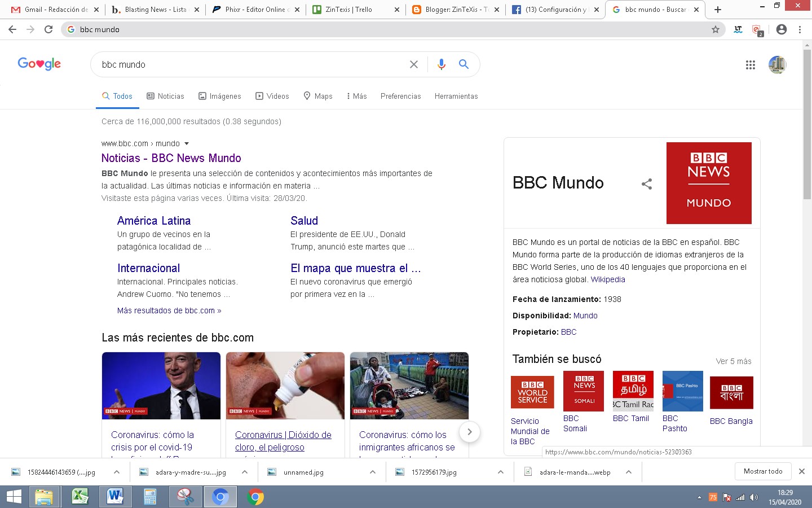Click Más resultados de bbc.com
Viewport: 812px width, 508px height.
click(169, 310)
